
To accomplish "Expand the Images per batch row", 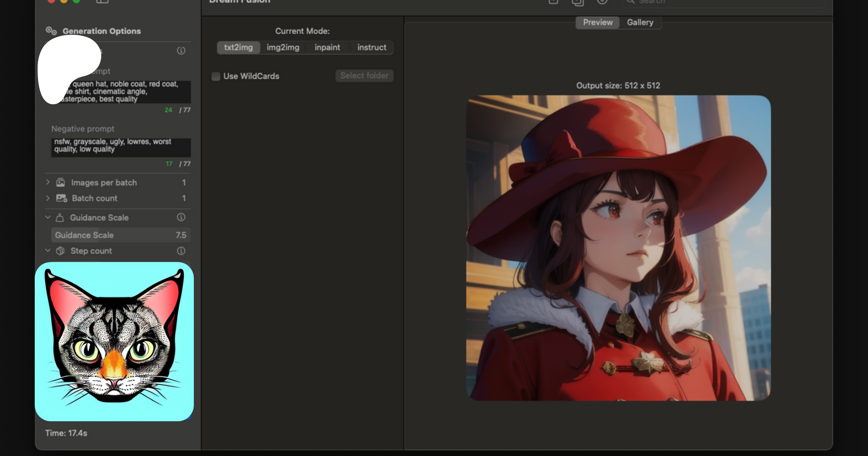I will [48, 182].
